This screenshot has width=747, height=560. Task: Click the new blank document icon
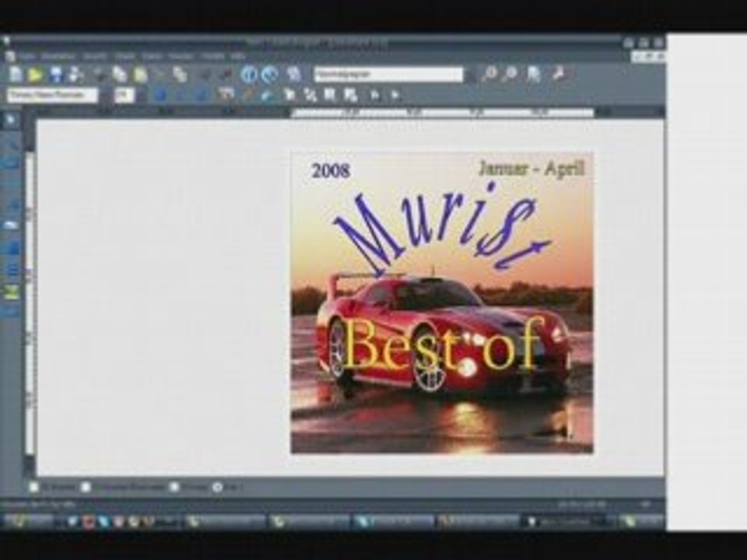click(16, 74)
